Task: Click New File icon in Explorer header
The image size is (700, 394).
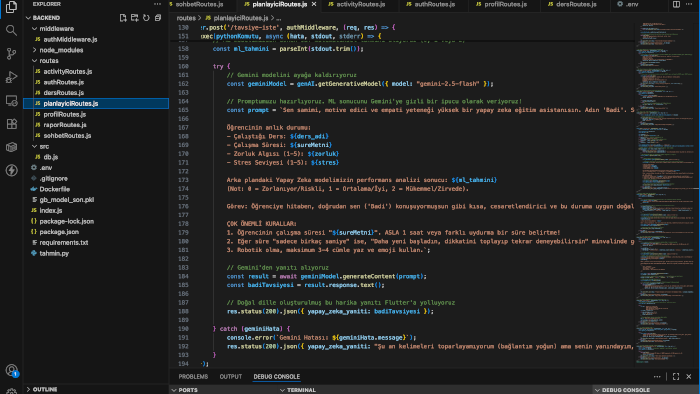Action: coord(123,18)
